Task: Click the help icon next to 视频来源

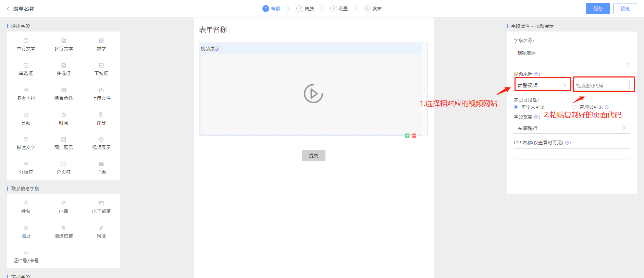Action: 536,74
